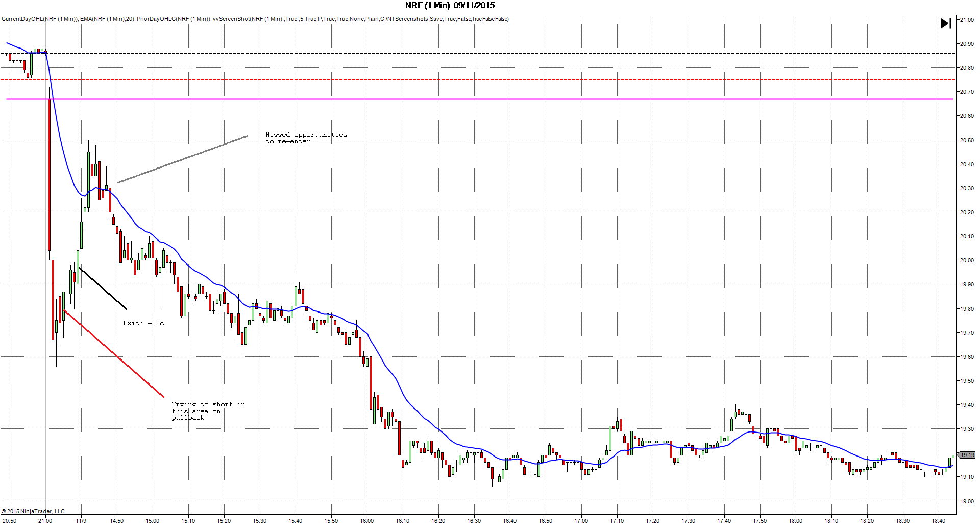980x528 pixels.
Task: Select the CurrentDayOHL indicator label
Action: pos(40,19)
